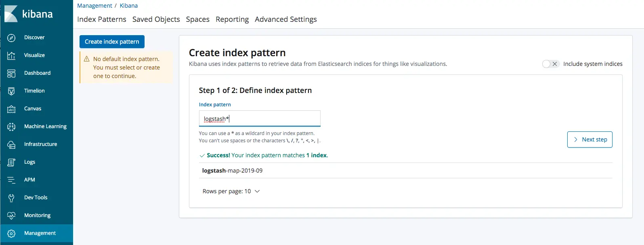644x245 pixels.
Task: Go to the Spaces tab
Action: (197, 19)
